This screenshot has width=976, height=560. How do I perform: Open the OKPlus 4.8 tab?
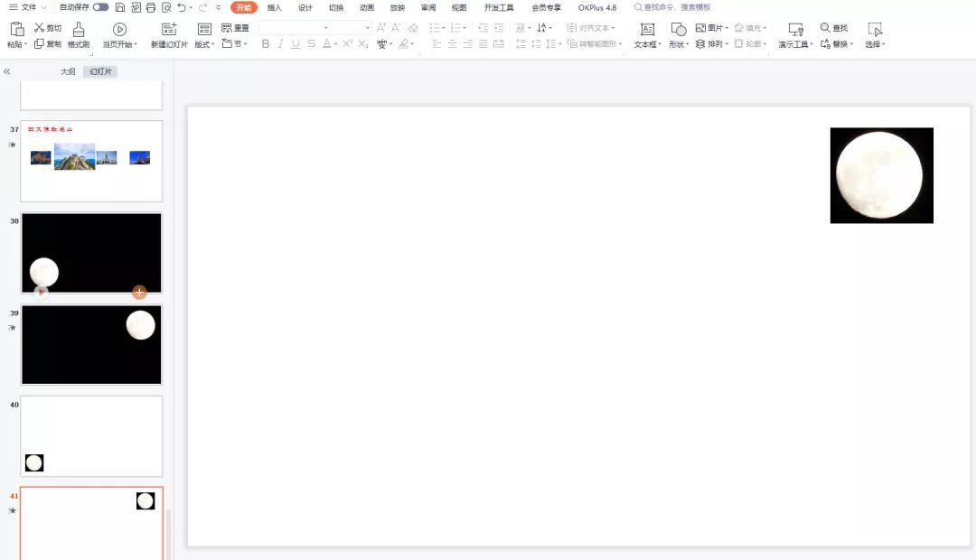click(x=597, y=7)
